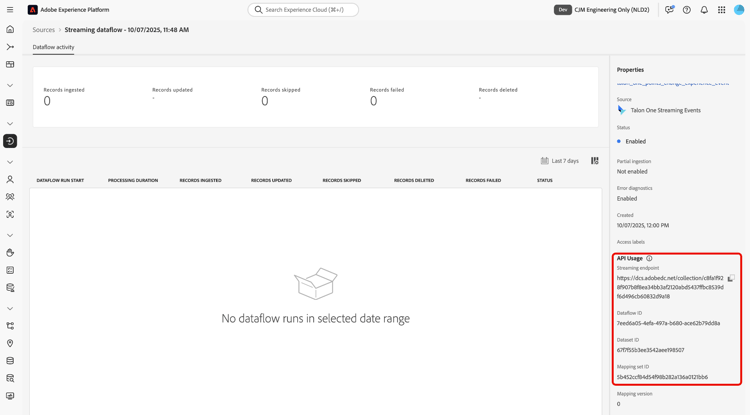Open the notifications bell
The height and width of the screenshot is (415, 750).
704,10
